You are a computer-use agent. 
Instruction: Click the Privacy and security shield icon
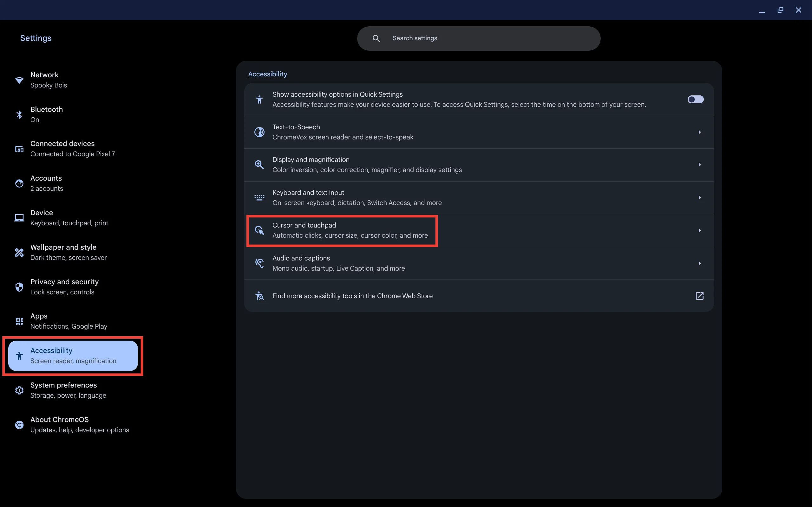19,287
